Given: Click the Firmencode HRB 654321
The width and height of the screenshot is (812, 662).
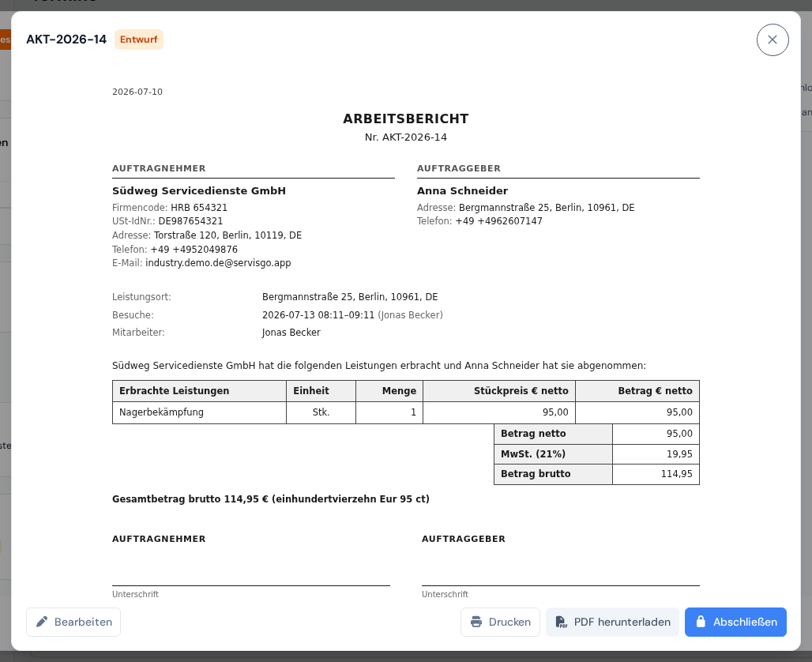Looking at the screenshot, I should pyautogui.click(x=199, y=207).
